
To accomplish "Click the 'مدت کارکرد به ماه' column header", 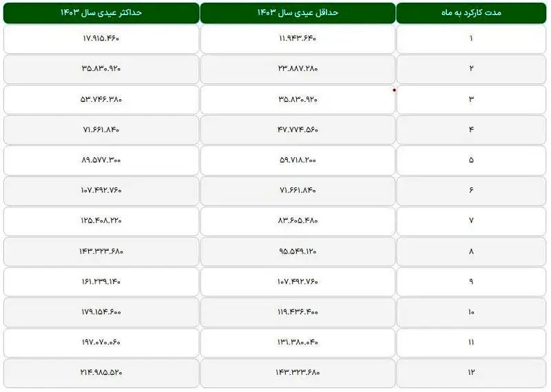I will pos(472,13).
